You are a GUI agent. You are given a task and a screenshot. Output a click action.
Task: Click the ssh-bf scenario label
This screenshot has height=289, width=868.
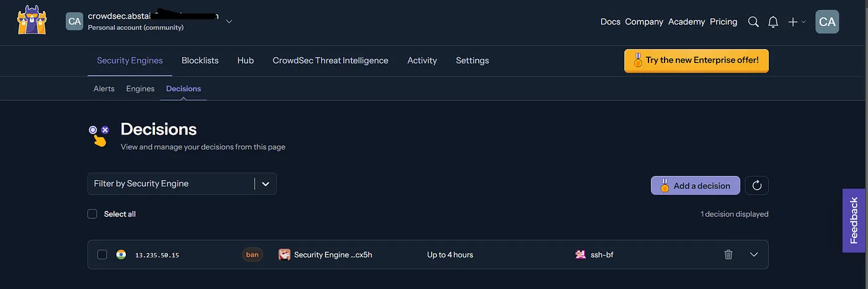(x=601, y=254)
